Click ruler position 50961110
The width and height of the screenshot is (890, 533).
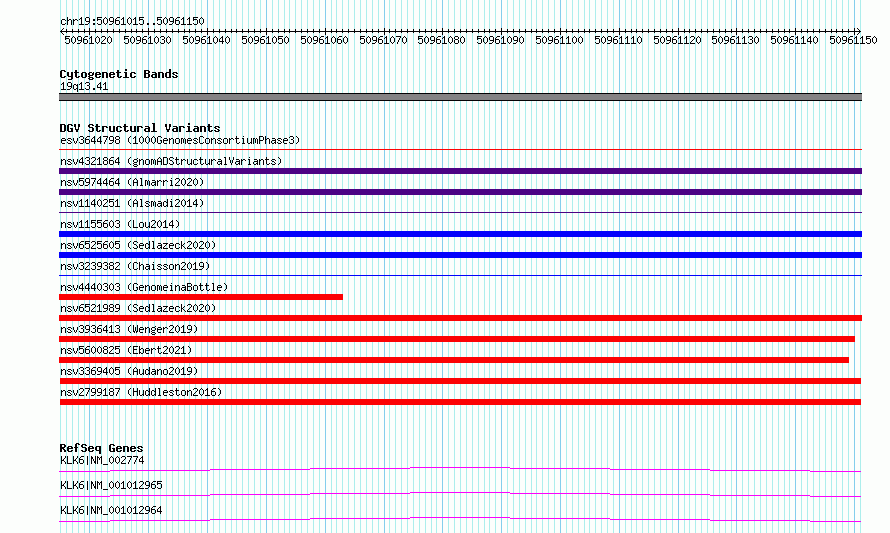point(619,40)
